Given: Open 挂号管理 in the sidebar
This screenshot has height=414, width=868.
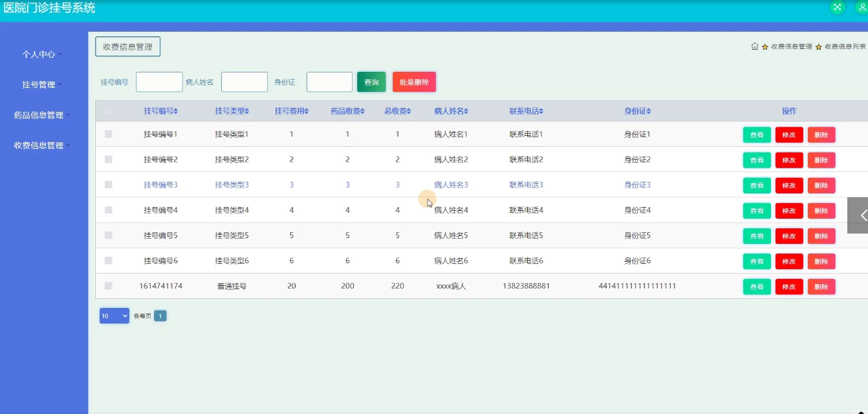Looking at the screenshot, I should tap(42, 85).
